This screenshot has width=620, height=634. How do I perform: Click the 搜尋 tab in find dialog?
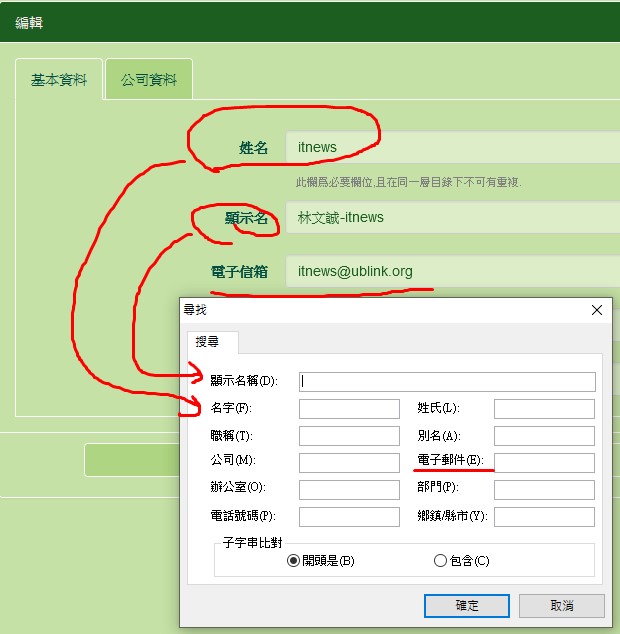(208, 342)
